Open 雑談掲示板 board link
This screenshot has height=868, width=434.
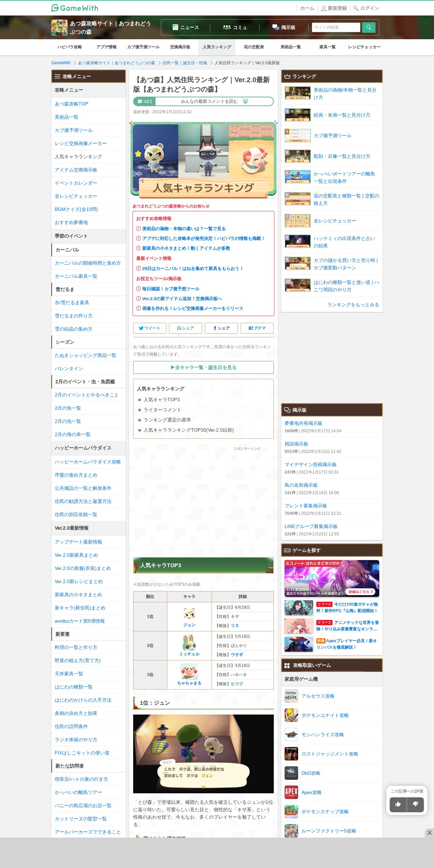point(296,444)
